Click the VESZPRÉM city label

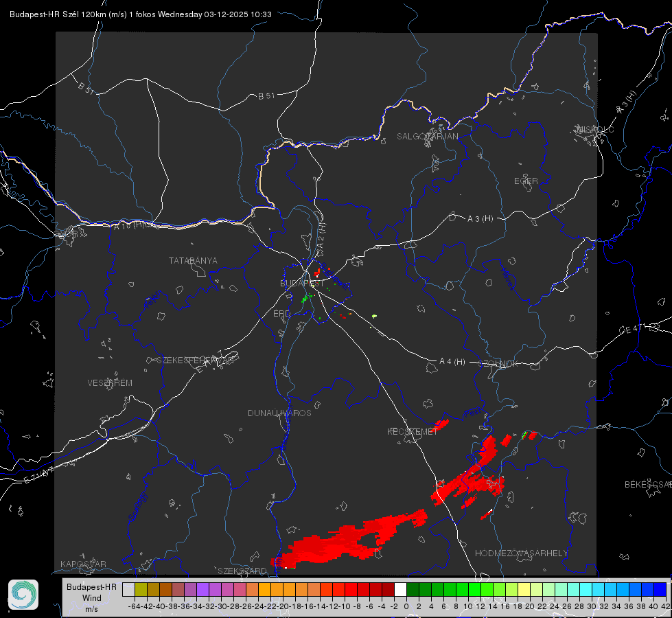(x=110, y=382)
